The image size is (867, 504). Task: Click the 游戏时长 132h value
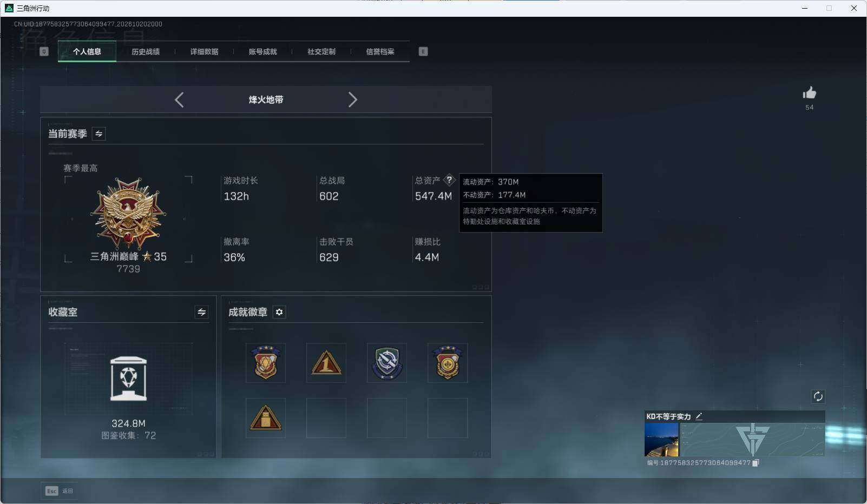237,196
